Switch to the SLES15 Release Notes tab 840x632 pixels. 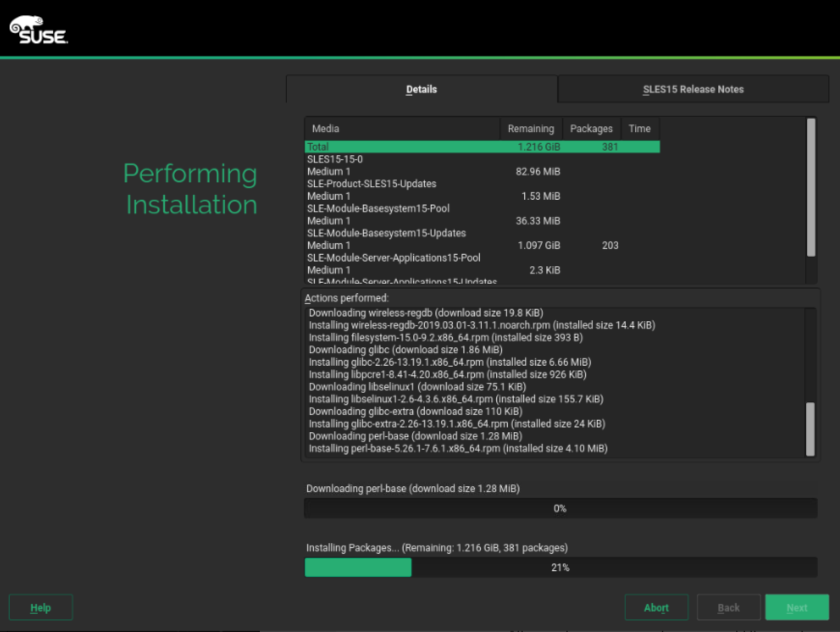693,89
